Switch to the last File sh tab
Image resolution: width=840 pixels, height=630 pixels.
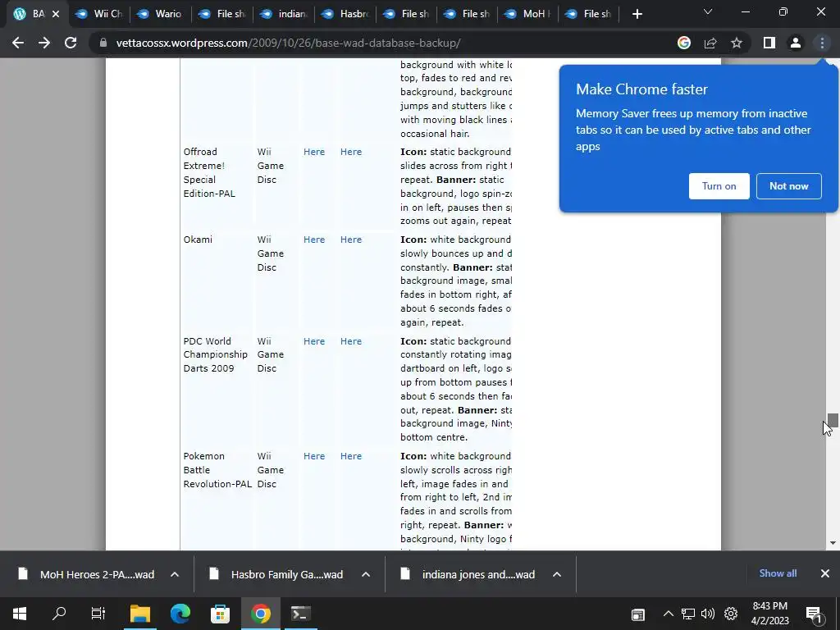click(x=589, y=14)
